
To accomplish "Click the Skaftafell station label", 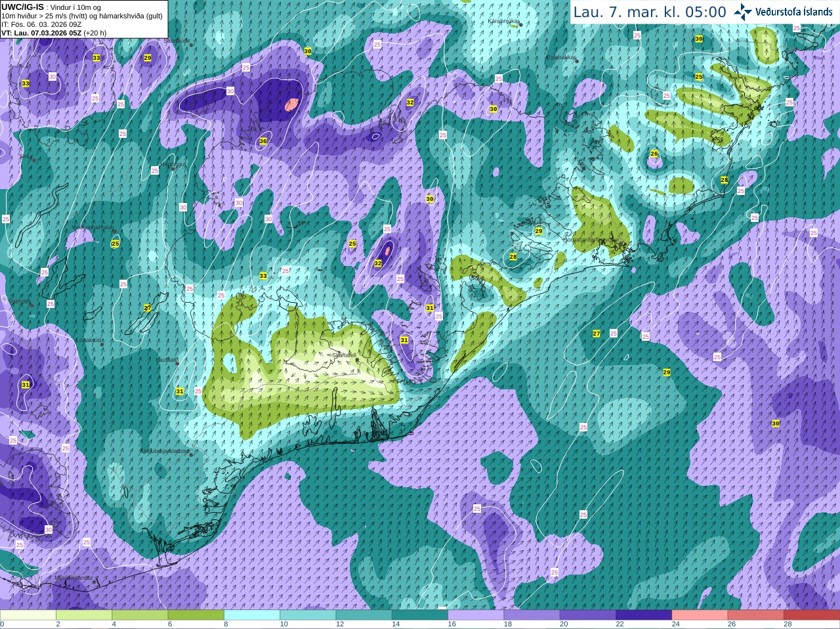I will (344, 355).
